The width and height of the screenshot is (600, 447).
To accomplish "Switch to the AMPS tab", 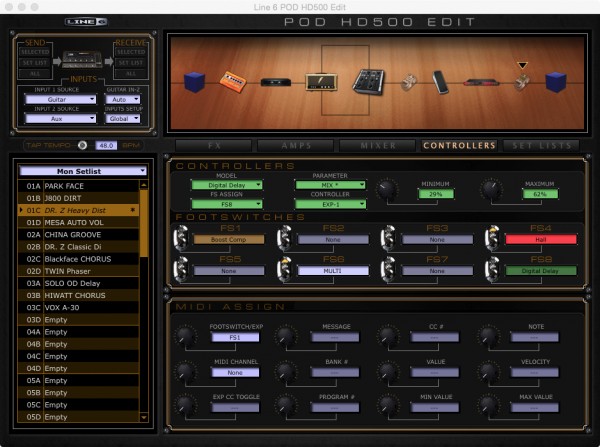I will coord(296,146).
